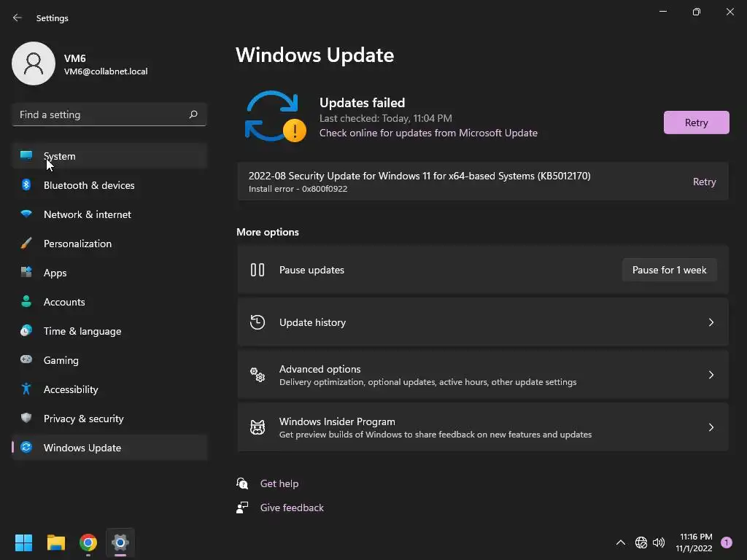The width and height of the screenshot is (747, 560).
Task: Click the Get help icon
Action: tap(242, 483)
